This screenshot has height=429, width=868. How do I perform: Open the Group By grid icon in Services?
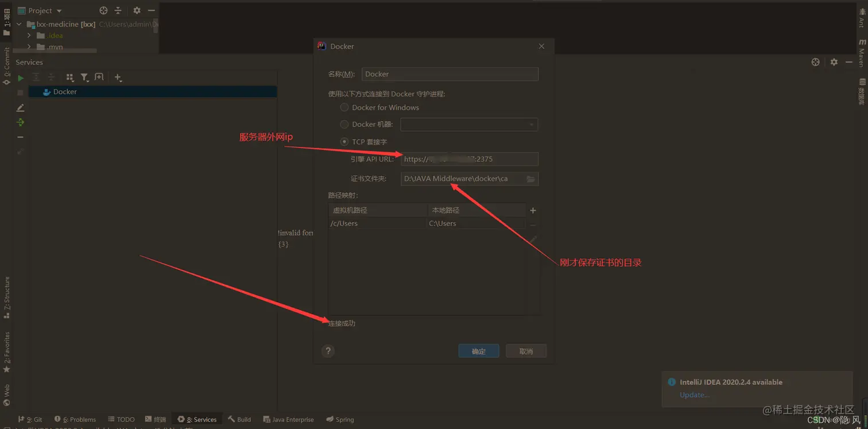pyautogui.click(x=70, y=77)
